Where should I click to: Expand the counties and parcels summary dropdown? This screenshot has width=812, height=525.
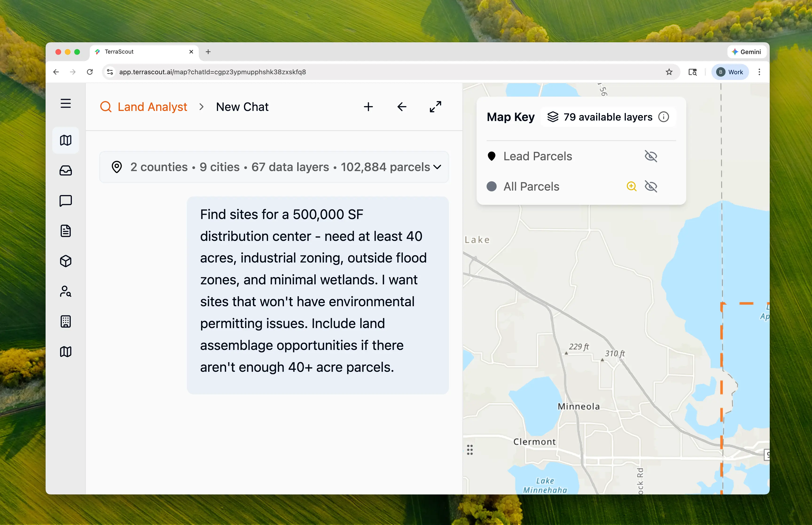coord(437,167)
